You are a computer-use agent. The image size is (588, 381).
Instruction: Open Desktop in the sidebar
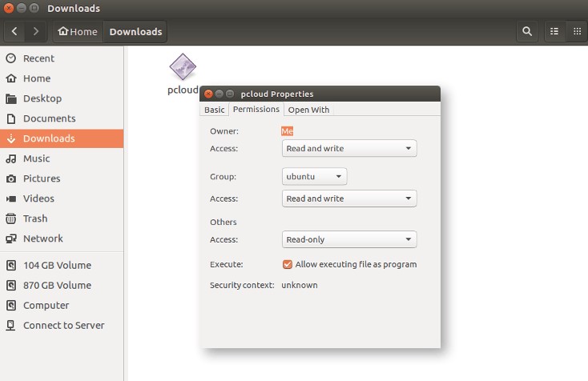pyautogui.click(x=62, y=98)
